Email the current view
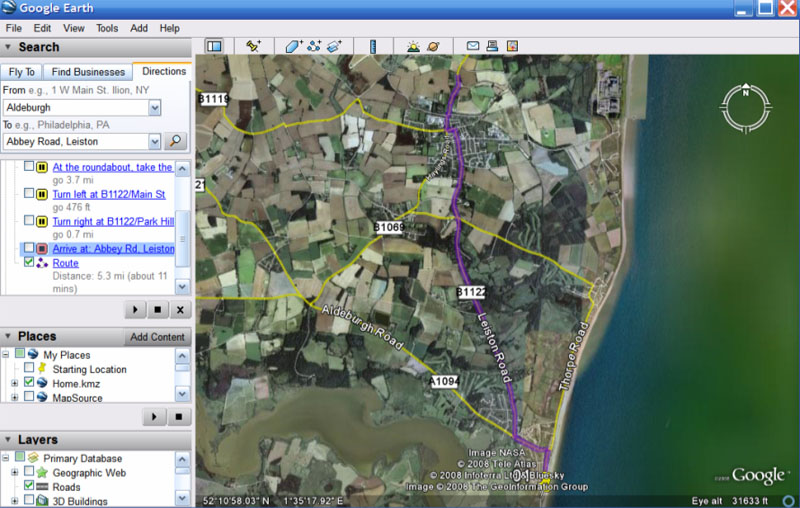Image resolution: width=800 pixels, height=508 pixels. pyautogui.click(x=473, y=46)
